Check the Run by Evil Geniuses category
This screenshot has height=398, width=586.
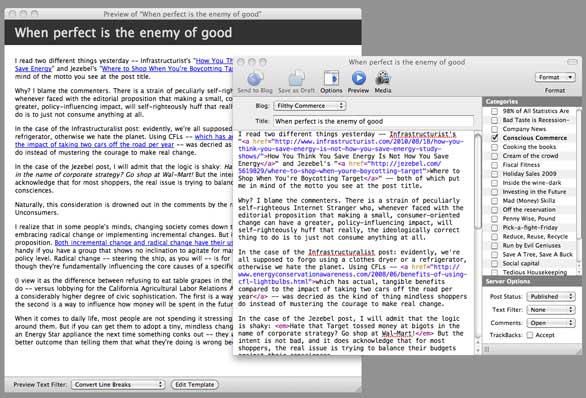click(x=494, y=246)
